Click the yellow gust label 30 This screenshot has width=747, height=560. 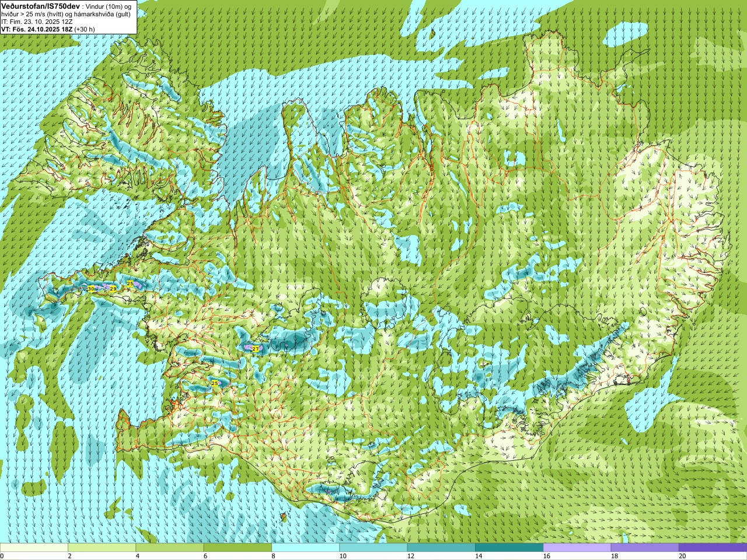click(90, 289)
